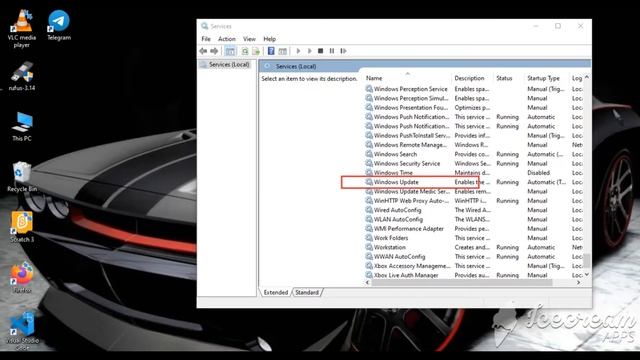Viewport: 640px width, 360px height.
Task: Toggle Show/Hide Console Tree toolbar icon
Action: (x=230, y=51)
